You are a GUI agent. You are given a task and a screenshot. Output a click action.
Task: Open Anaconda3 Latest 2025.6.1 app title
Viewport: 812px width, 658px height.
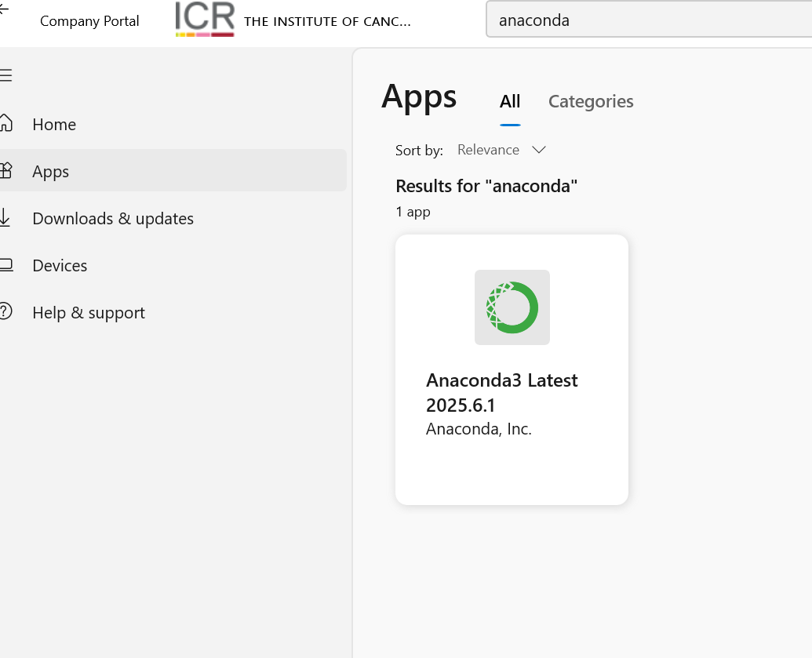point(502,392)
